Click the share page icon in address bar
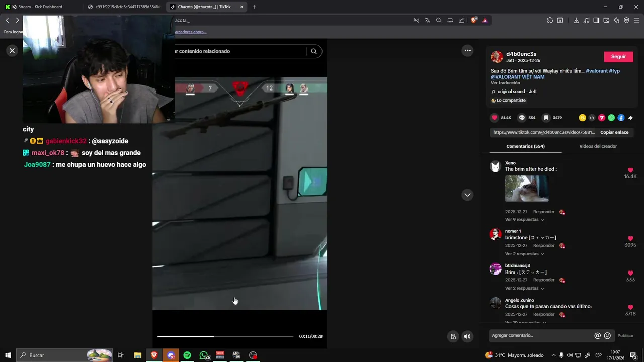 [461, 20]
